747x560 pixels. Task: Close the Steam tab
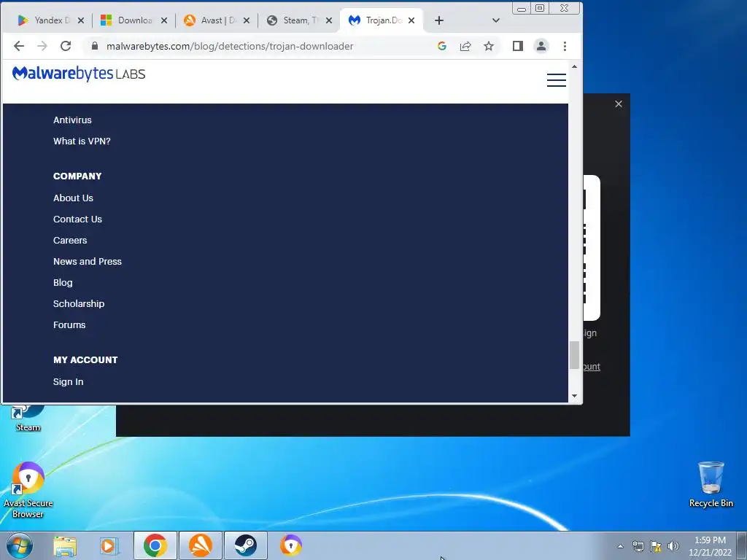[329, 20]
